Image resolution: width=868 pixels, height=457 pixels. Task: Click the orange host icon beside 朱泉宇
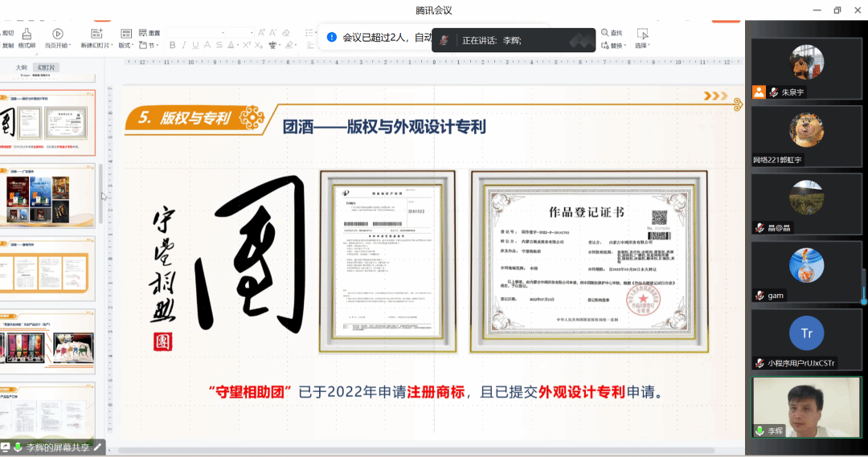759,92
